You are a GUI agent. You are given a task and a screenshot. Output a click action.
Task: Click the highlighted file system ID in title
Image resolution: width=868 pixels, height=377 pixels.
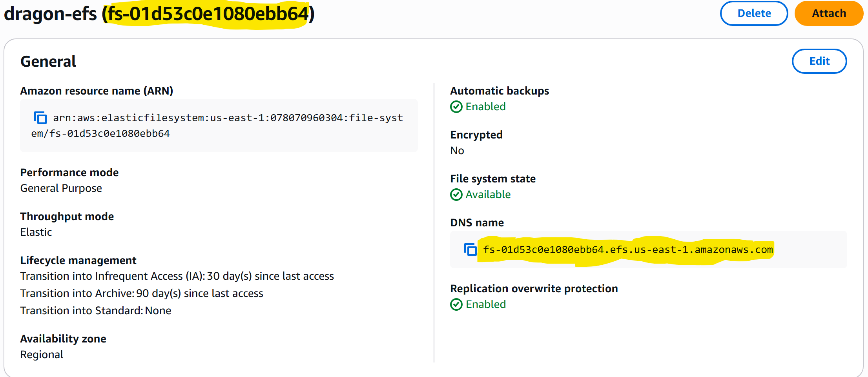point(208,14)
